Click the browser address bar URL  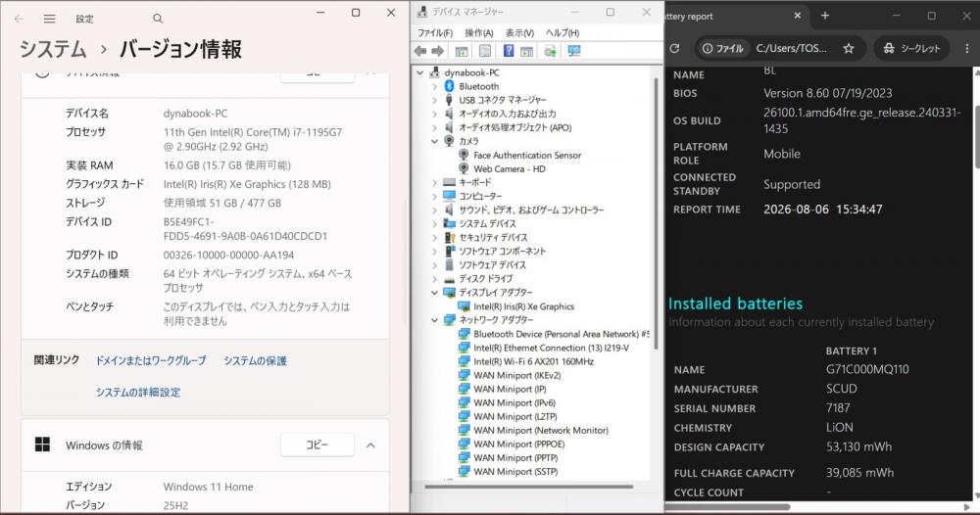[791, 48]
